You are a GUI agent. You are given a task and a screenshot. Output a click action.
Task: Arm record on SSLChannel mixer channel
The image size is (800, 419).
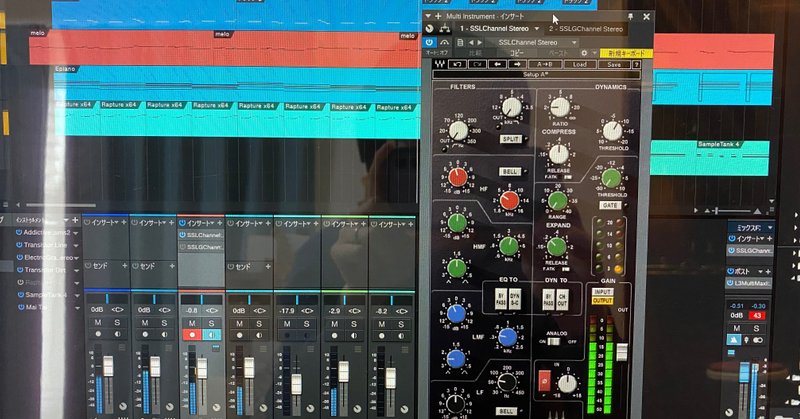(192, 335)
